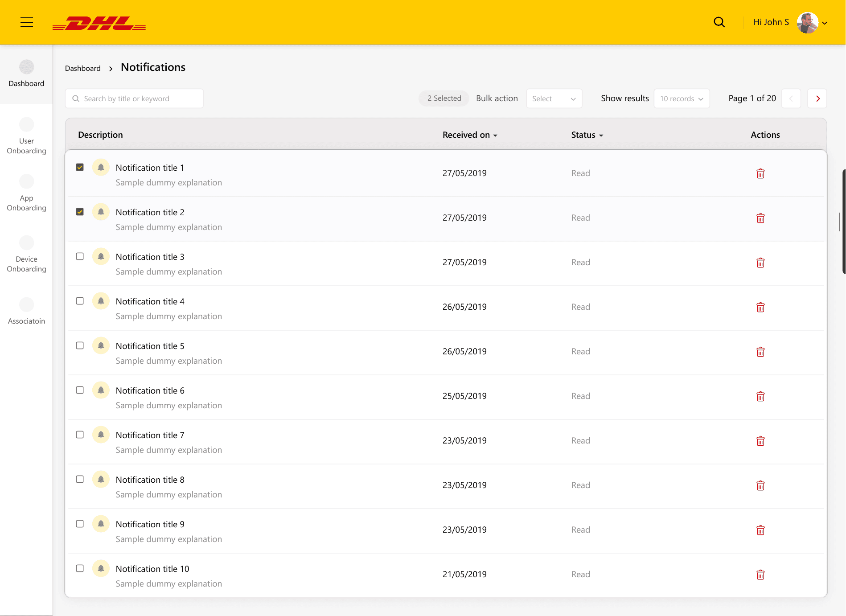Open Notification title 10 text
Screen dimensions: 846x616
pyautogui.click(x=152, y=569)
